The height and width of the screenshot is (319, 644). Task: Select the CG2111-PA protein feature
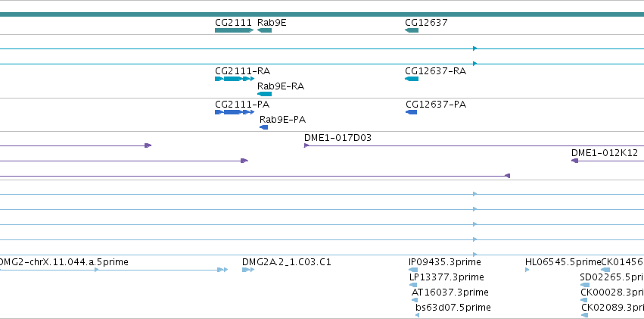[x=235, y=112]
